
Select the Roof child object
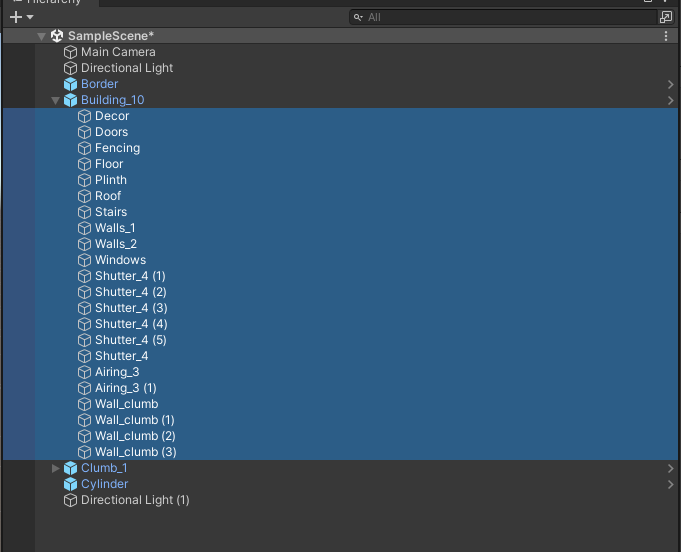click(x=108, y=196)
